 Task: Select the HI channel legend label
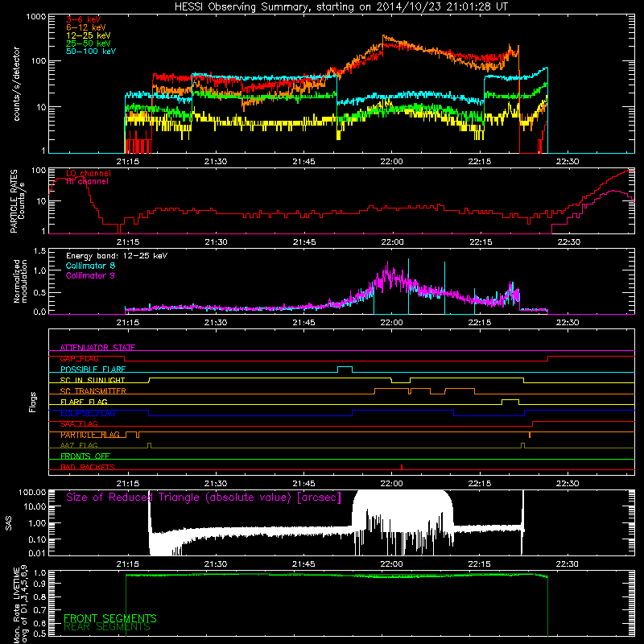(x=87, y=182)
